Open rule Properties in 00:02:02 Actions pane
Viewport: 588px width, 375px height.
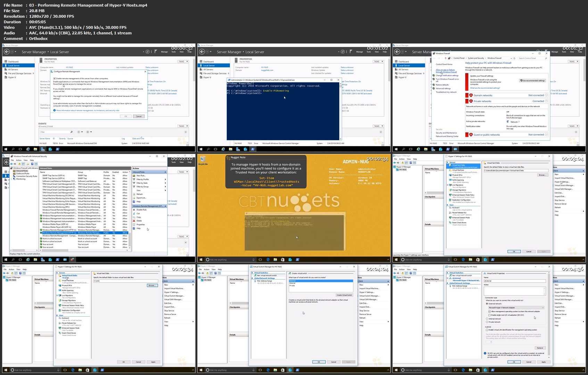pos(140,225)
